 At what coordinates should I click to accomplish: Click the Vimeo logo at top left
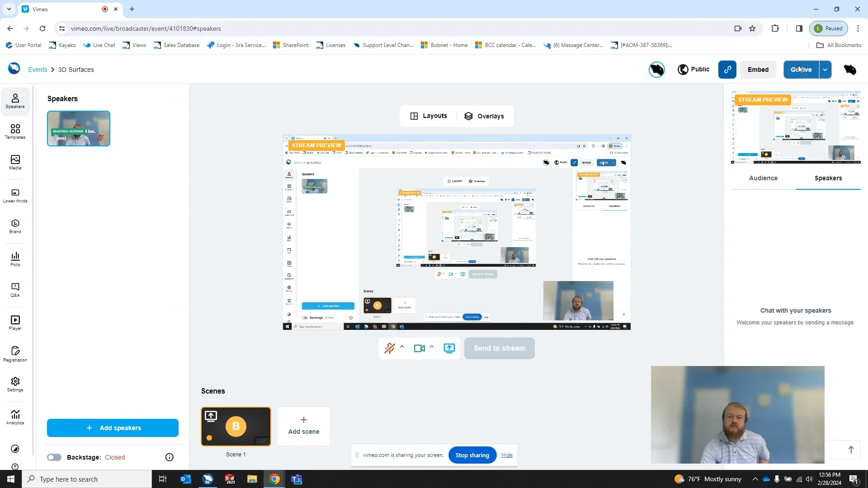tap(14, 69)
